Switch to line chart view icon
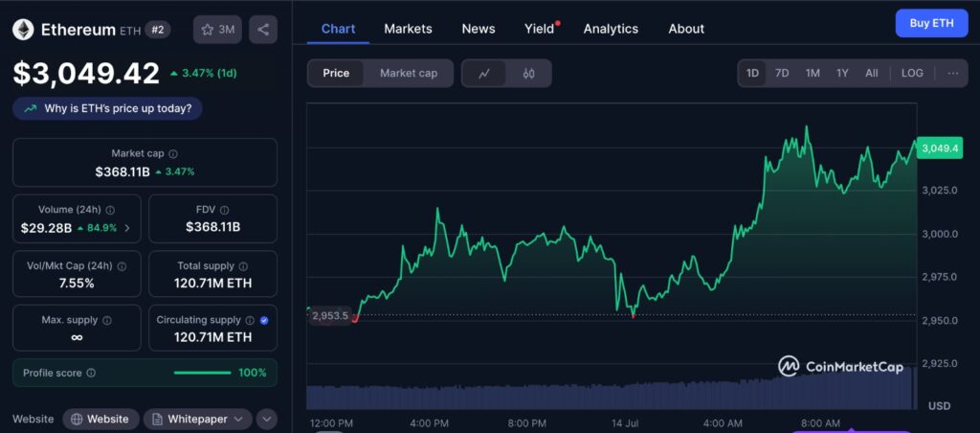The height and width of the screenshot is (433, 980). 483,73
